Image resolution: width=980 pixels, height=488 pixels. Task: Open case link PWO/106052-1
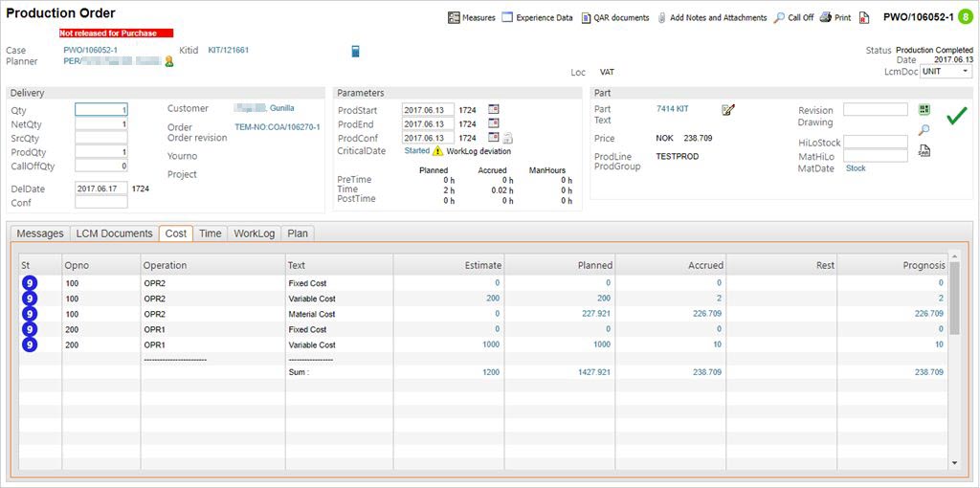[x=90, y=50]
